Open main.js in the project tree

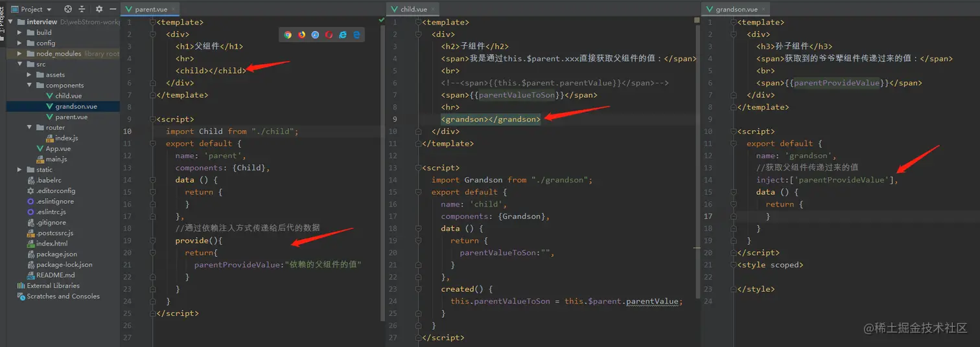[56, 159]
